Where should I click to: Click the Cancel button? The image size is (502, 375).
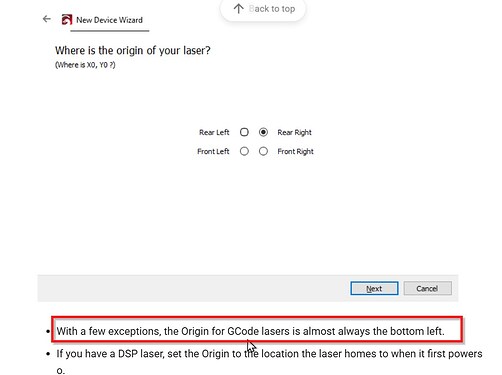click(x=427, y=288)
